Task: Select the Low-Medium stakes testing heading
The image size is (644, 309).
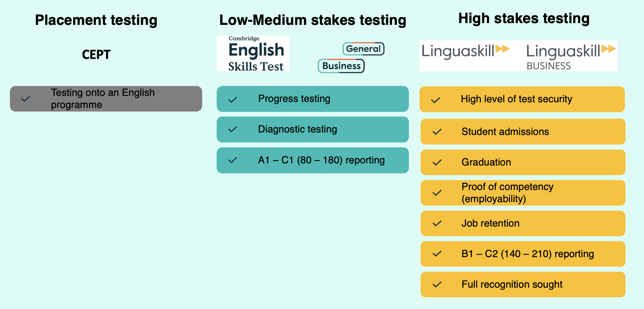Action: point(313,20)
